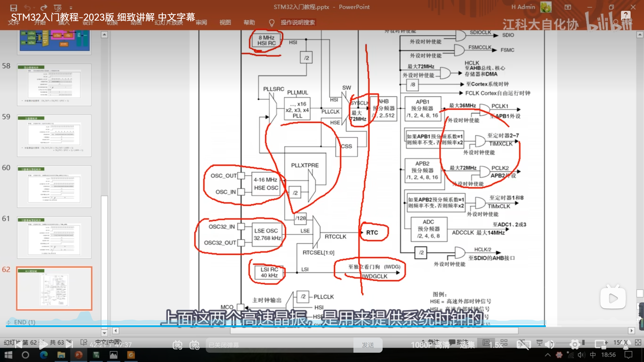Image resolution: width=644 pixels, height=362 pixels.
Task: Open danmaku settings toggle icon
Action: coord(194,345)
